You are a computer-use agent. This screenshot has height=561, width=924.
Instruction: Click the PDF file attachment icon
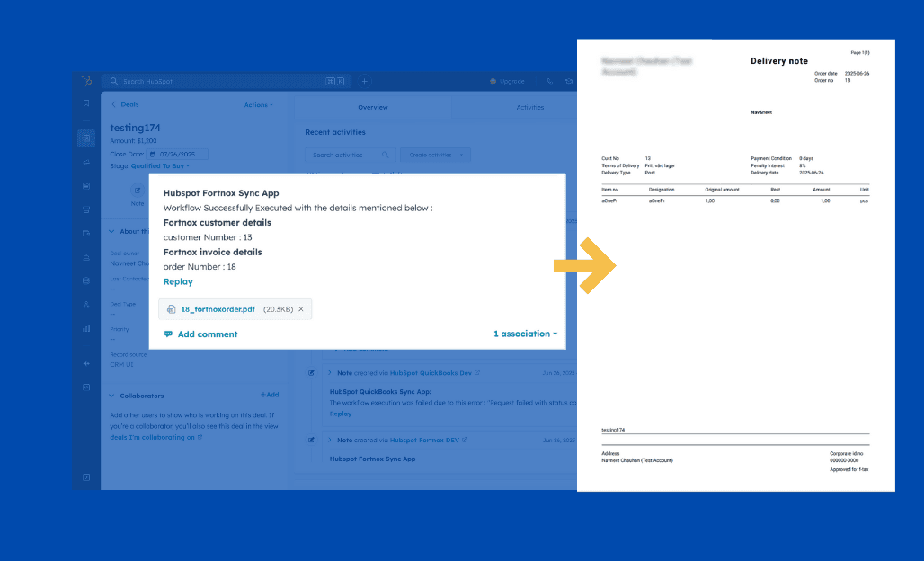point(171,309)
